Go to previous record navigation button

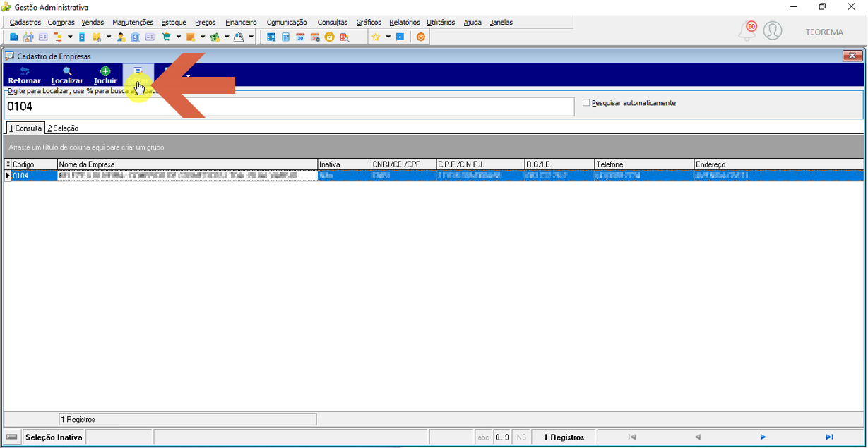[x=697, y=437]
